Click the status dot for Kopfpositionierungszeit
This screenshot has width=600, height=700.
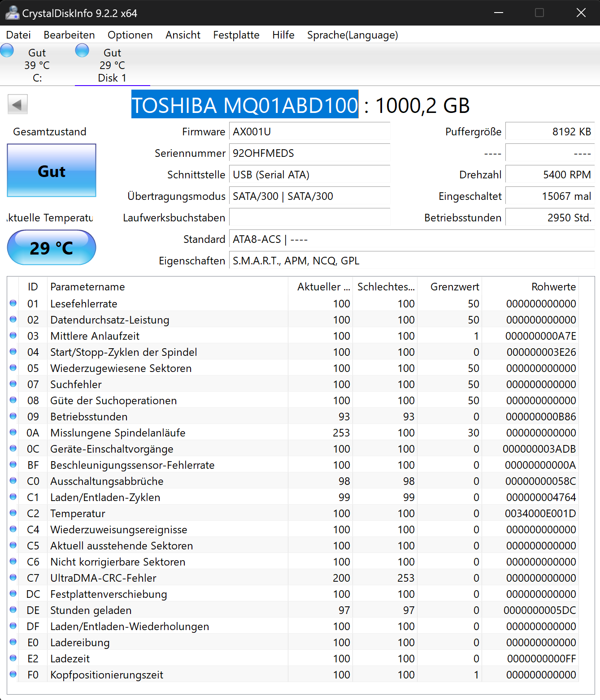13,674
